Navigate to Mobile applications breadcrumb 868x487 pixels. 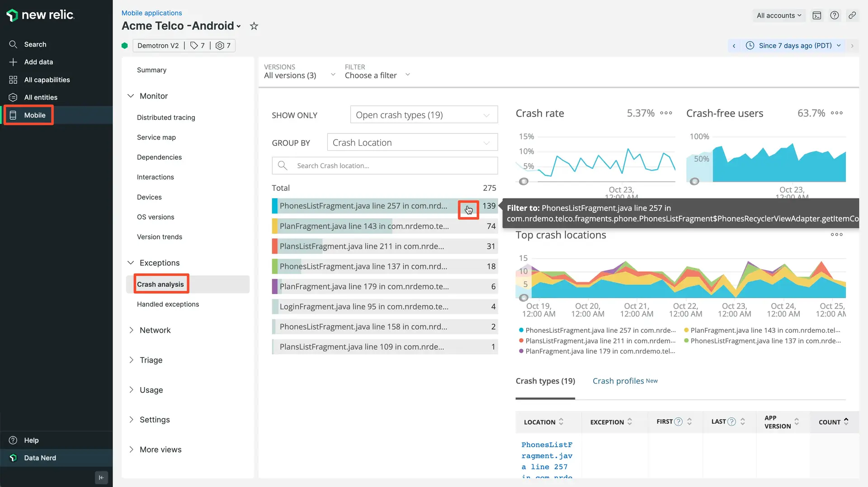tap(151, 13)
